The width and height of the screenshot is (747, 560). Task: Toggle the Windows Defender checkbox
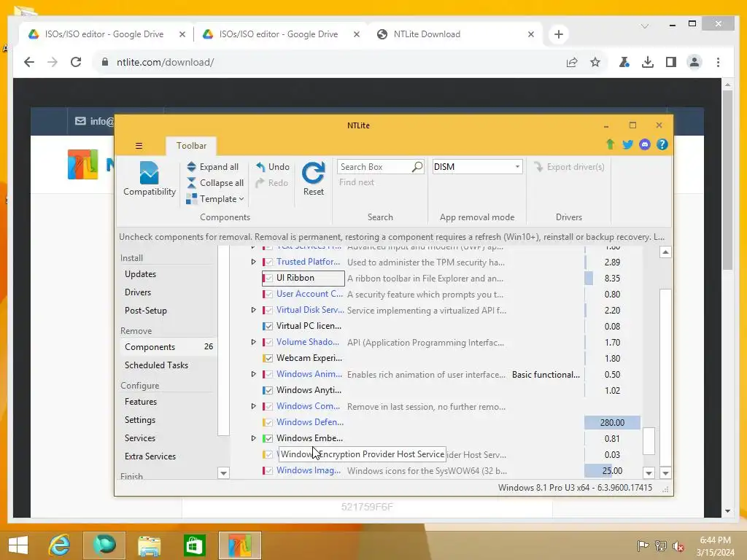[268, 422]
